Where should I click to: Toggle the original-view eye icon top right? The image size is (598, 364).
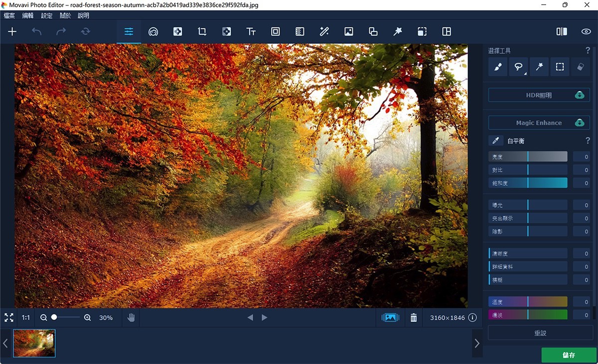587,31
